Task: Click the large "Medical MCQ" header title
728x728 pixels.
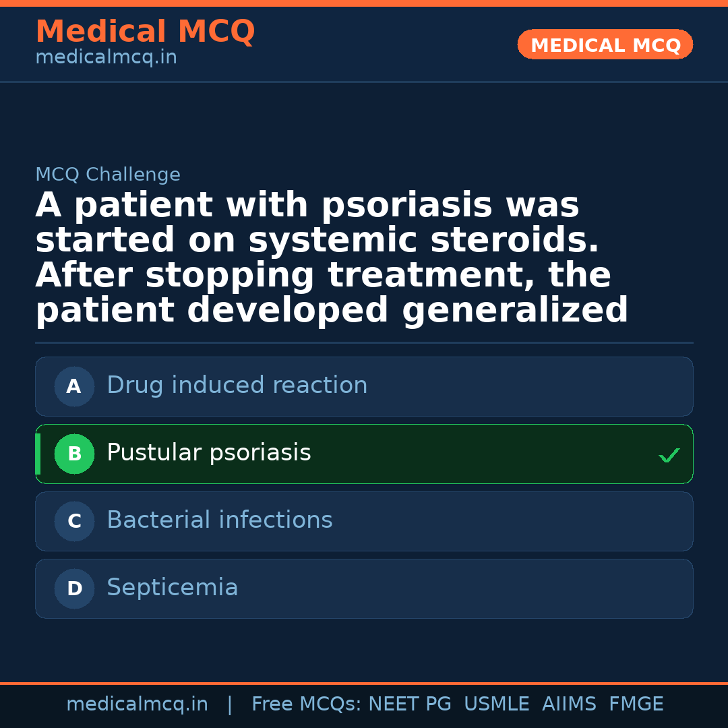Action: [145, 32]
